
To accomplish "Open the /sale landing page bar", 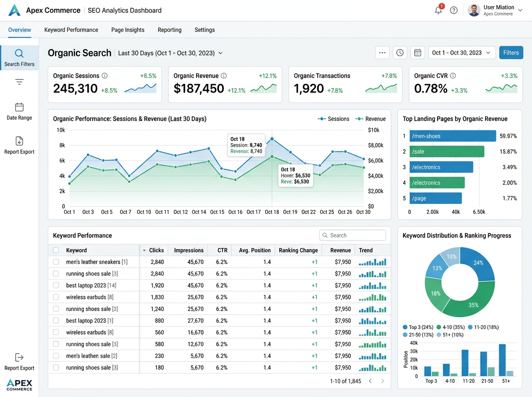I will pos(447,152).
